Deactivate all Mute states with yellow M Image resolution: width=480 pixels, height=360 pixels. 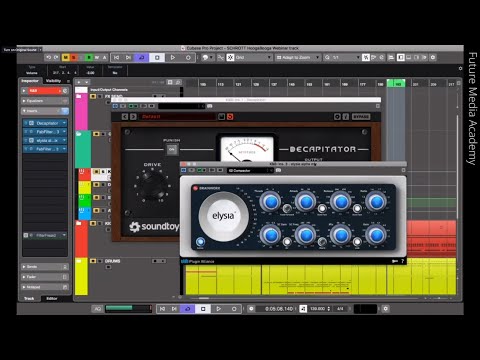66,58
